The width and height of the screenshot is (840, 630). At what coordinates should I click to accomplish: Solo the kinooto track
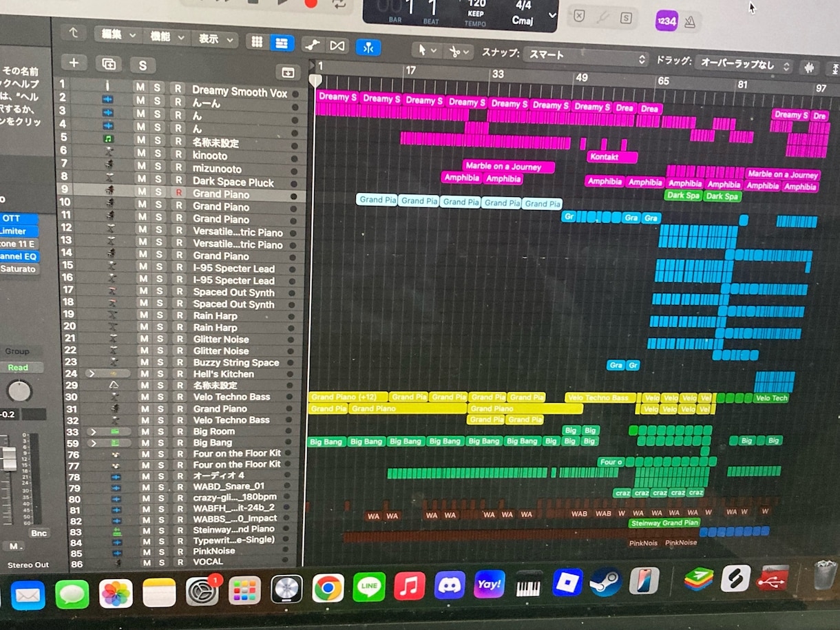(x=158, y=152)
